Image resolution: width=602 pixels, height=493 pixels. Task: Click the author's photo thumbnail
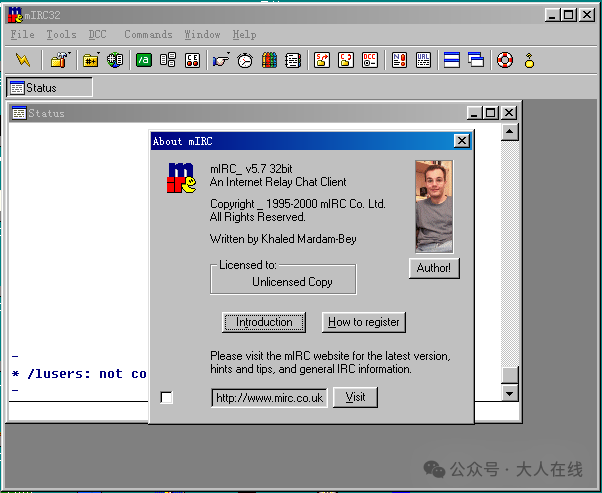(x=434, y=207)
